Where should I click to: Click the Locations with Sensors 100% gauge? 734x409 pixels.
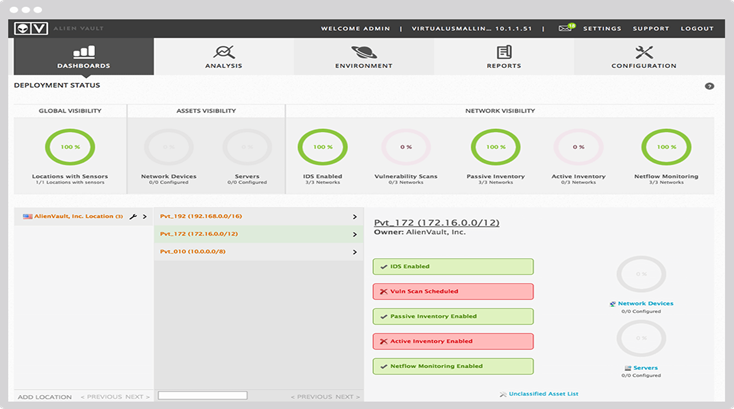(x=70, y=147)
